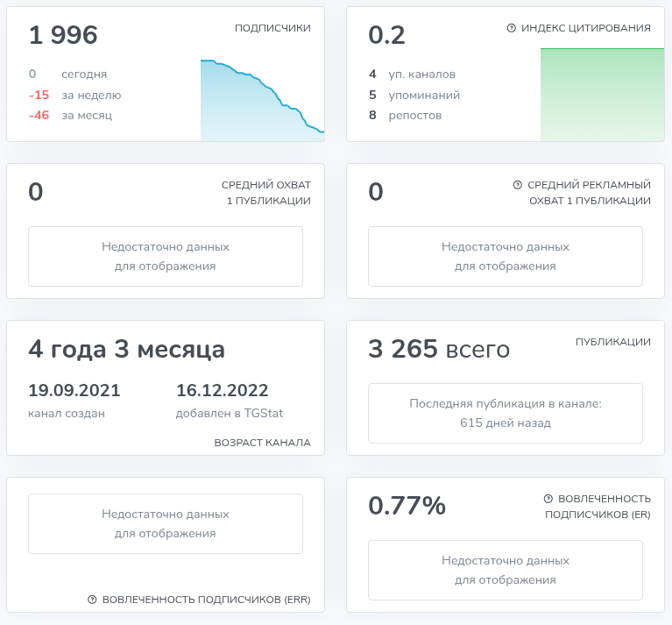Click the -15 за неделю row
The width and height of the screenshot is (672, 625).
pyautogui.click(x=75, y=96)
